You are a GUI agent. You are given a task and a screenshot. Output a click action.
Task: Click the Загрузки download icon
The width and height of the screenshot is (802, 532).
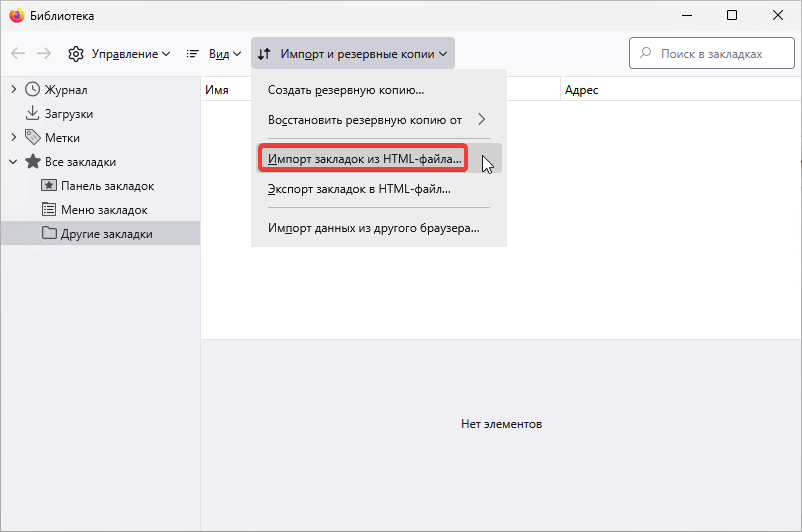[33, 114]
